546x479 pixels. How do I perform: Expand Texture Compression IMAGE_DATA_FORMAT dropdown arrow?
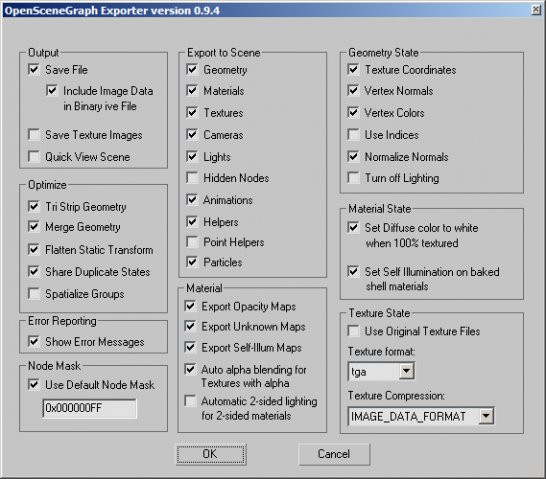tap(486, 416)
